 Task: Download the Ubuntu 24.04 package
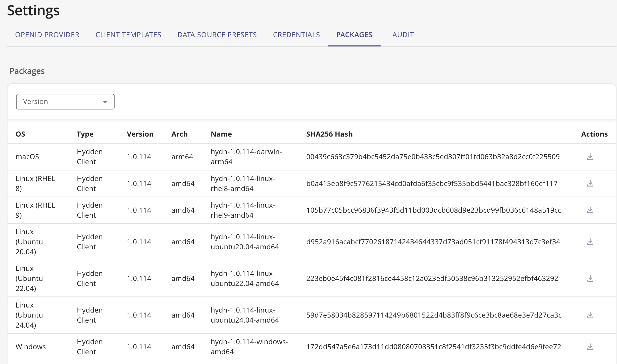(x=590, y=315)
